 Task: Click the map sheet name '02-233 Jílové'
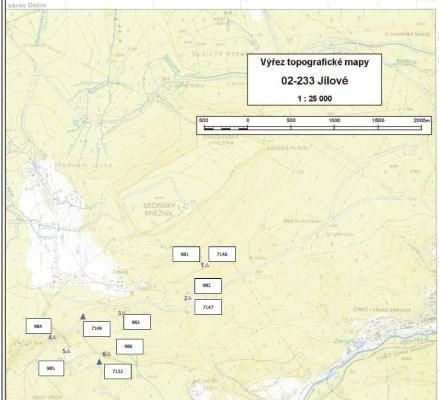click(315, 81)
